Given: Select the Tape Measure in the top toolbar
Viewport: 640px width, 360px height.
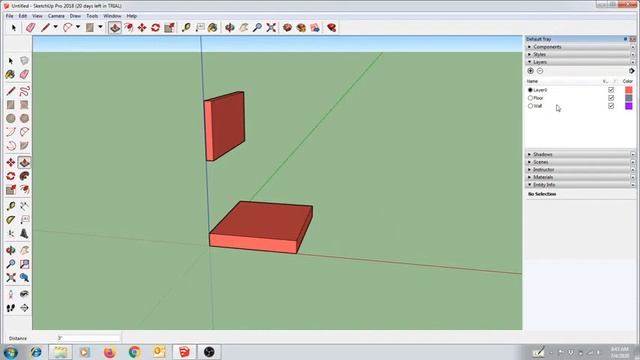Looking at the screenshot, I should 186,27.
